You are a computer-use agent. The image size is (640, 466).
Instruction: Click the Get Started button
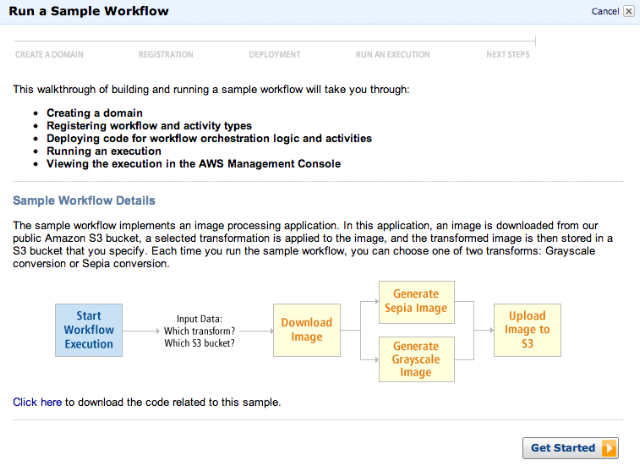[x=570, y=448]
